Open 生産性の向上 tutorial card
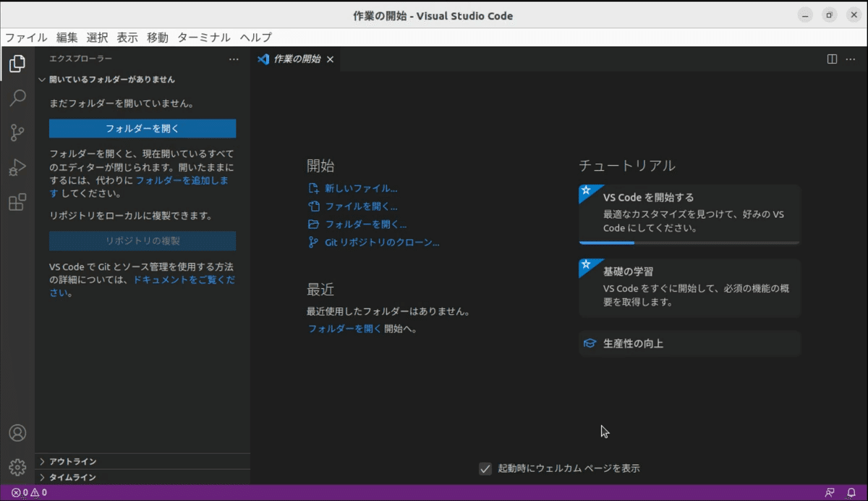868x501 pixels. coord(690,344)
